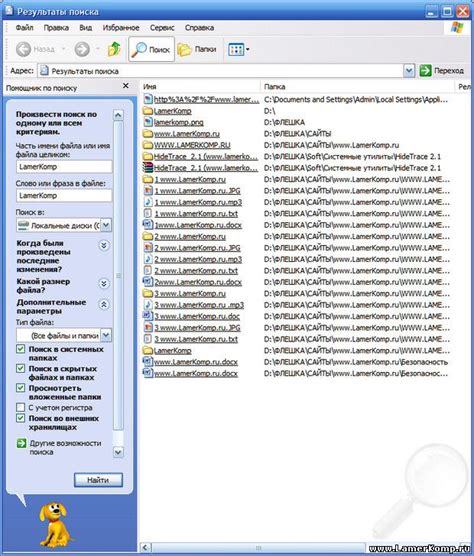Expand Когда были произведены последние изменения section
This screenshot has height=556, width=474.
[104, 245]
